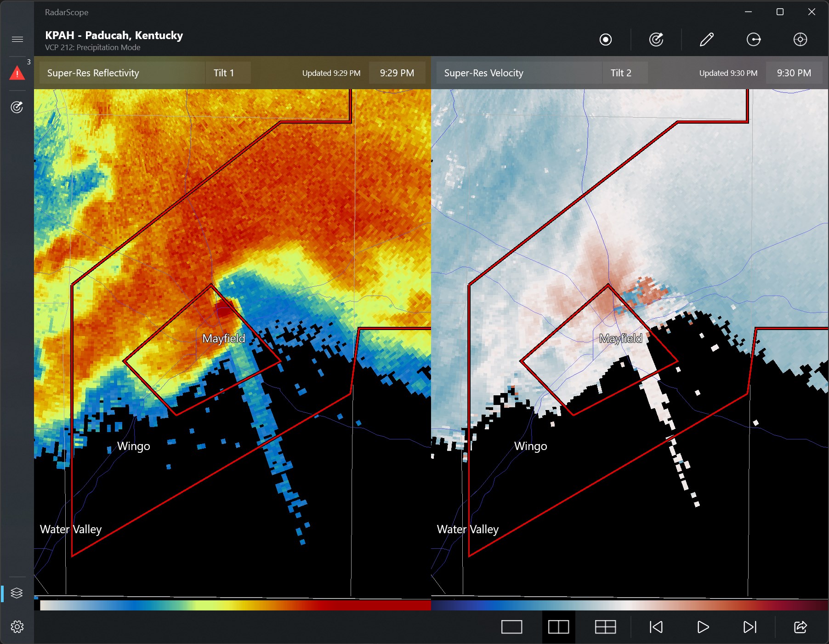This screenshot has width=829, height=644.
Task: Click the 9:29 PM time button
Action: (x=397, y=73)
